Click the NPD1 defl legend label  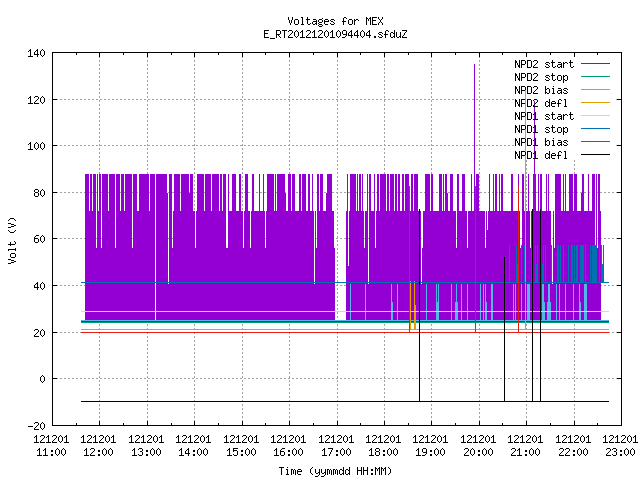point(541,156)
